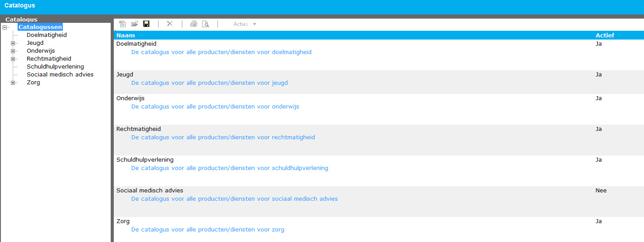Click the Delete X toolbar icon
The height and width of the screenshot is (242, 644).
click(170, 24)
